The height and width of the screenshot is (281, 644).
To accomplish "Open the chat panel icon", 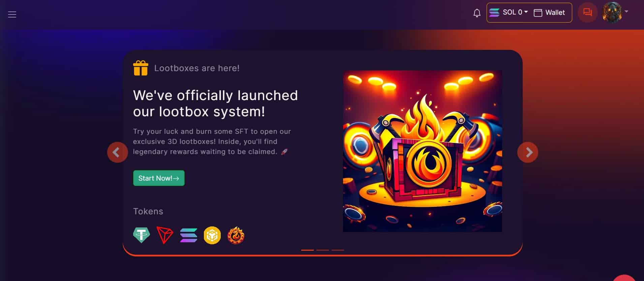I will [587, 13].
